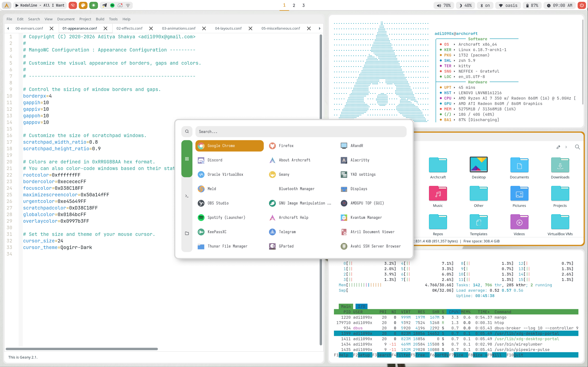
Task: Open the Document menu in Geany
Action: click(66, 19)
